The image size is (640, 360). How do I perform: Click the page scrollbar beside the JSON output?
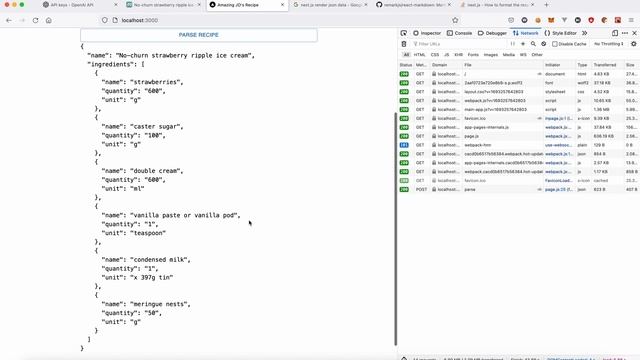point(396,229)
